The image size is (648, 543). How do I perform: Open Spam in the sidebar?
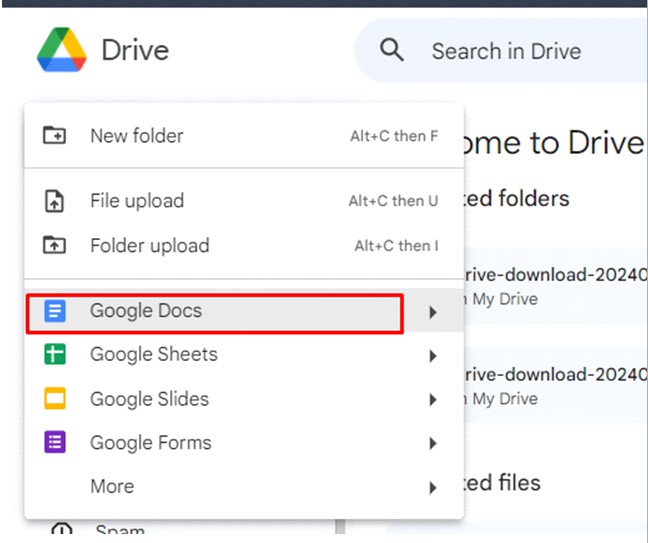120,529
